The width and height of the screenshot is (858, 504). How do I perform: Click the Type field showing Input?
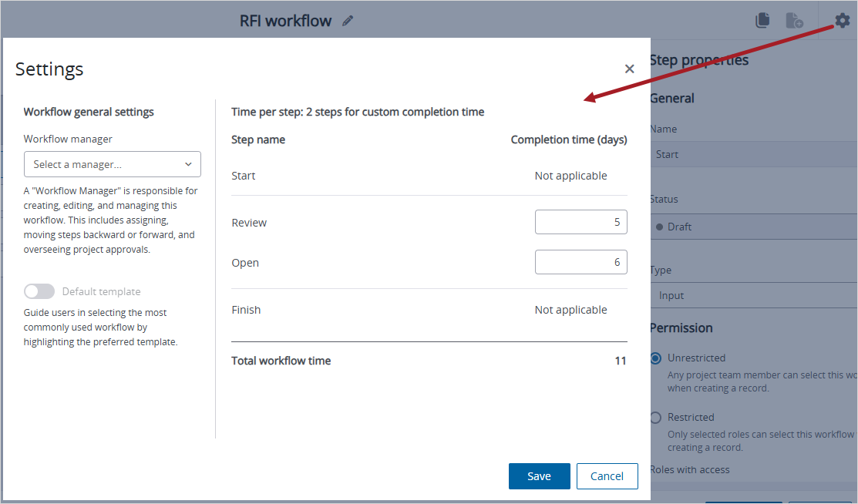coord(753,295)
